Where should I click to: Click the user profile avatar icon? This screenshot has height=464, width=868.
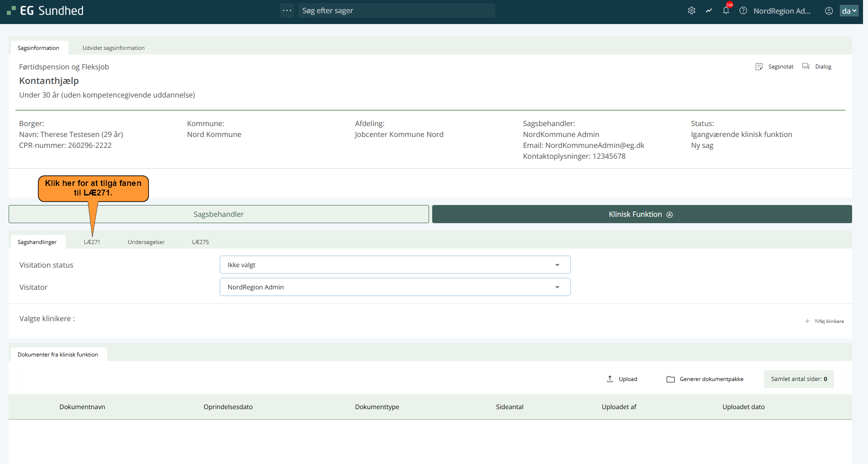[x=829, y=11]
